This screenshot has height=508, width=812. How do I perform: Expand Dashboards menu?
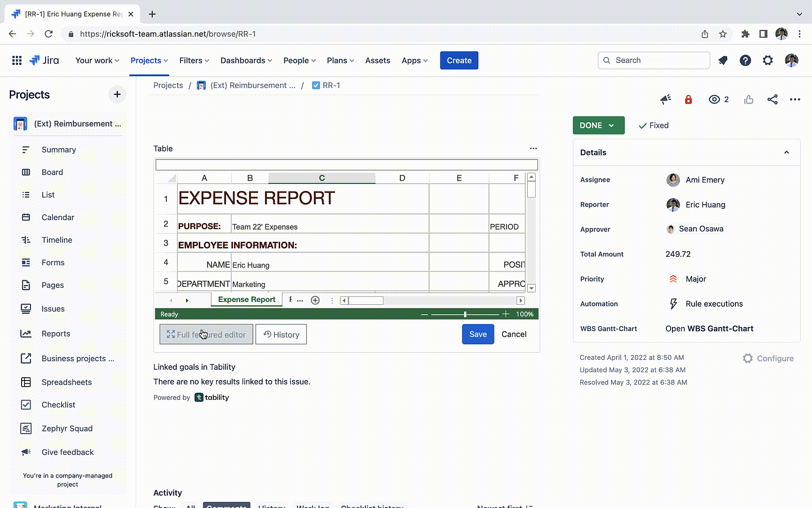(x=246, y=60)
